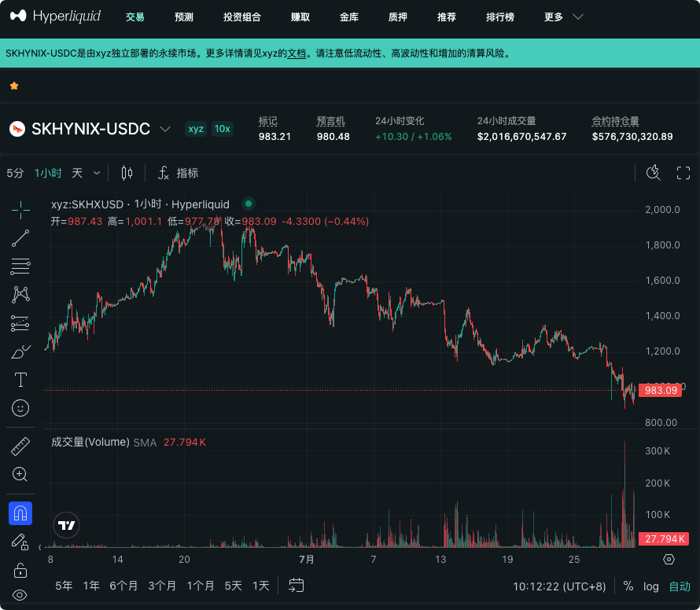Open the 质押 tab

(x=397, y=17)
